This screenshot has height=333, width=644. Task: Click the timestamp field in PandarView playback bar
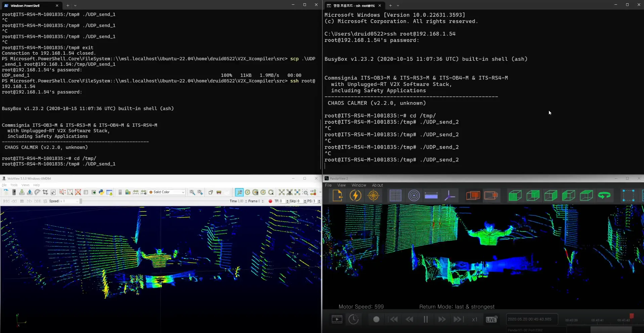pyautogui.click(x=532, y=319)
